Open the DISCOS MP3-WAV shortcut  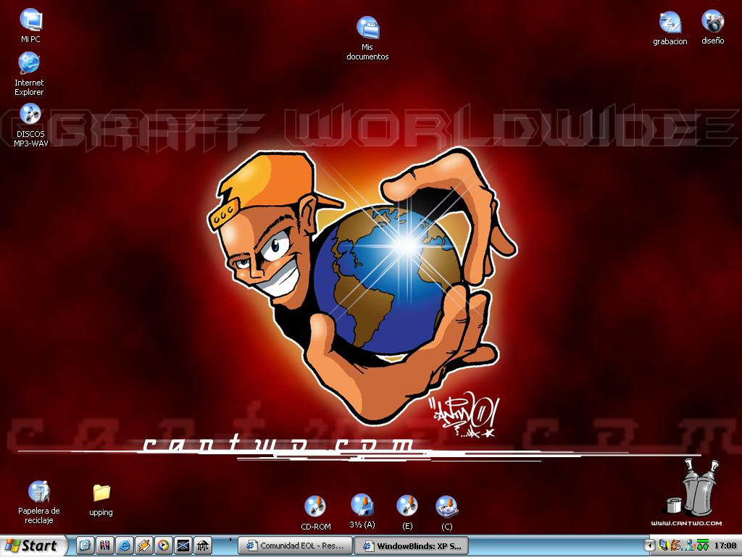click(x=30, y=114)
